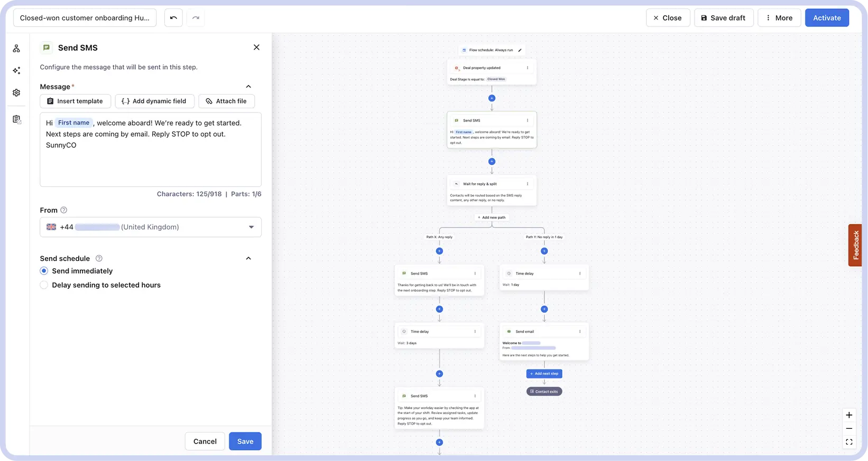Add step below Deal property updated trigger
This screenshot has width=868, height=461.
click(492, 98)
